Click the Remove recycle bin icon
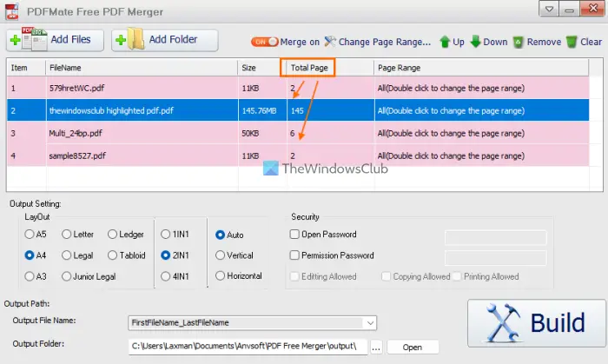608x364 pixels. tap(518, 42)
